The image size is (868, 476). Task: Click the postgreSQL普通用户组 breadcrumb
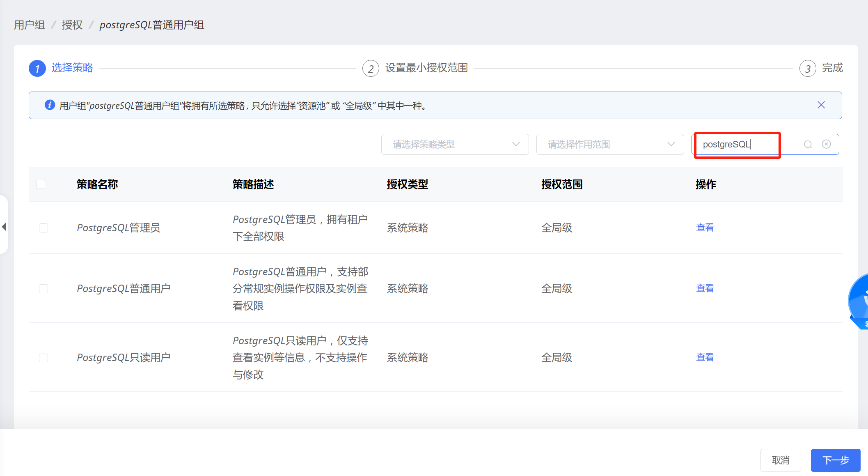(152, 25)
